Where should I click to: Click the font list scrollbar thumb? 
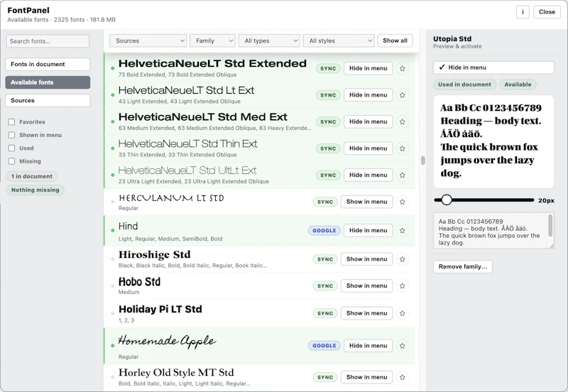click(x=422, y=160)
